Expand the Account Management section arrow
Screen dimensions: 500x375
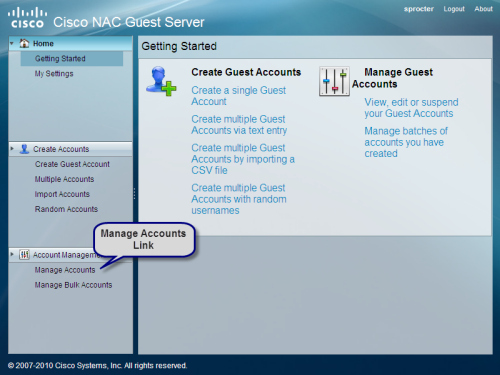pos(12,254)
